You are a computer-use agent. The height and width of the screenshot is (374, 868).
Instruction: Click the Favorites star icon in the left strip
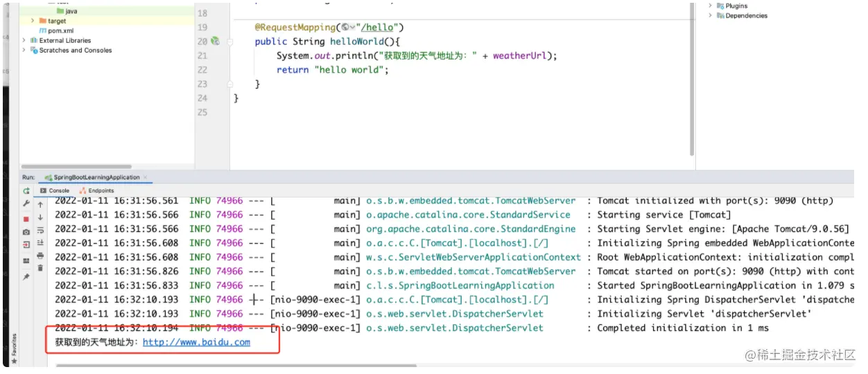[x=14, y=361]
